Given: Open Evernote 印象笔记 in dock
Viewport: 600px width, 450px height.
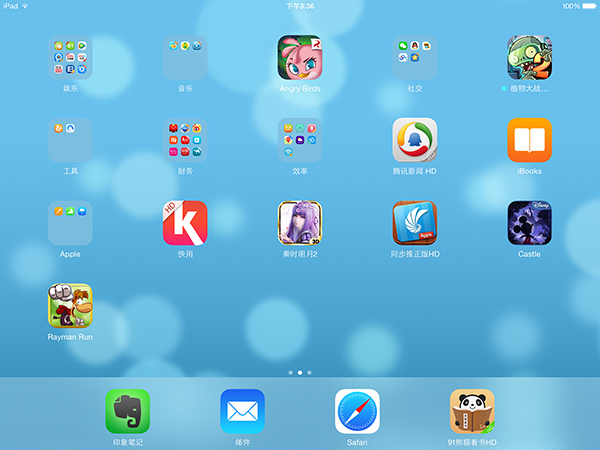Looking at the screenshot, I should (128, 411).
